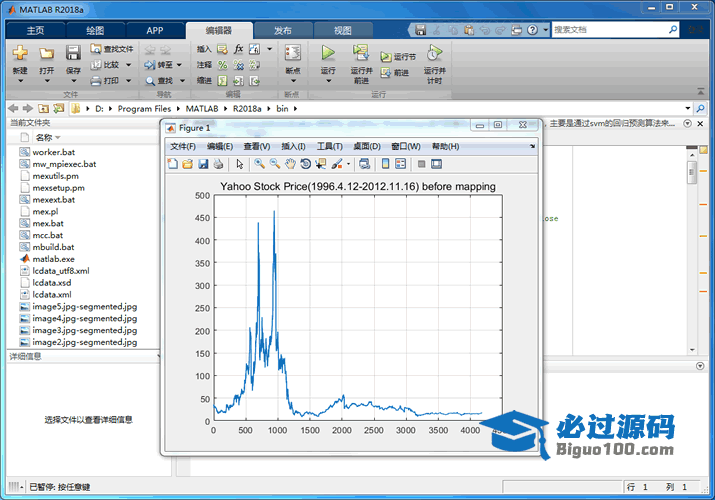Open the address bar path history dropdown
The image size is (715, 500).
(x=688, y=108)
